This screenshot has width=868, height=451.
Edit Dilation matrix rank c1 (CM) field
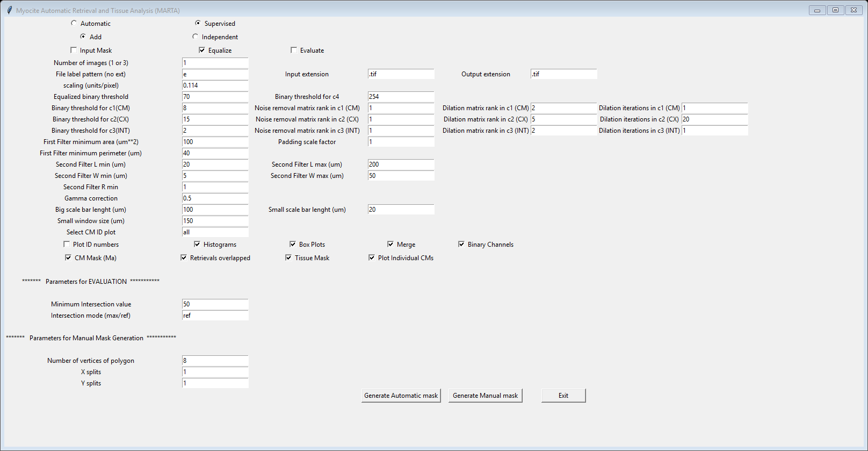(x=563, y=108)
